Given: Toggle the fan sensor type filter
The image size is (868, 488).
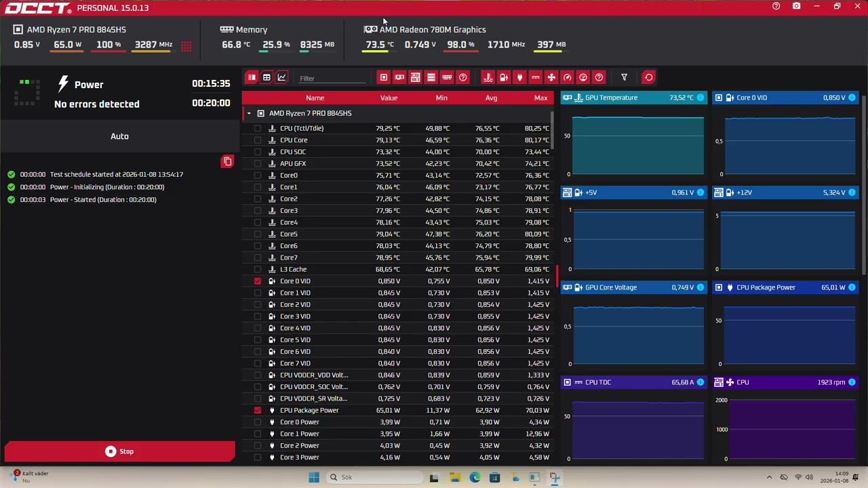Looking at the screenshot, I should coord(551,77).
